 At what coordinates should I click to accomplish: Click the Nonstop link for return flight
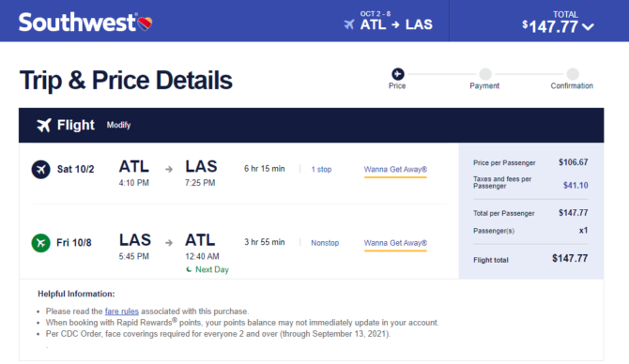click(x=325, y=243)
